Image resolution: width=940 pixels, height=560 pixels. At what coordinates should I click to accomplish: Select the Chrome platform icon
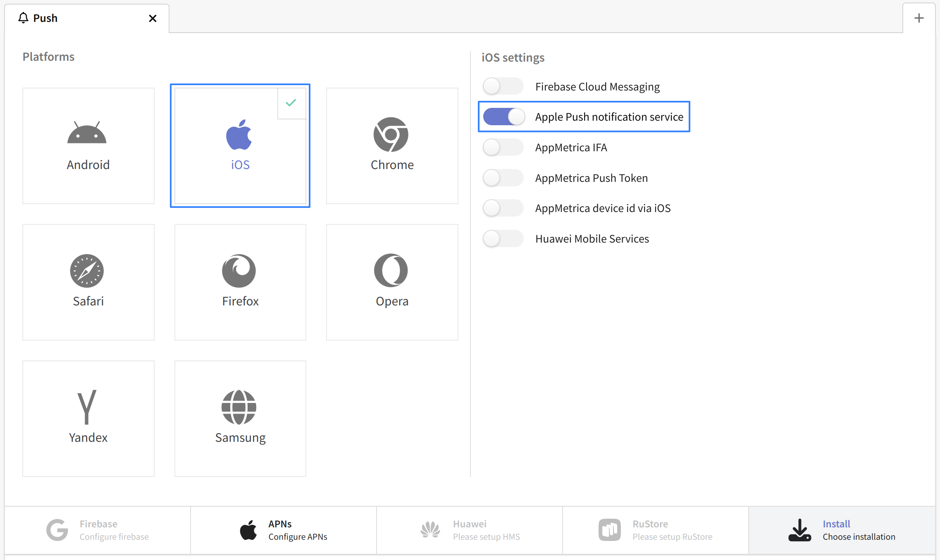click(x=391, y=134)
